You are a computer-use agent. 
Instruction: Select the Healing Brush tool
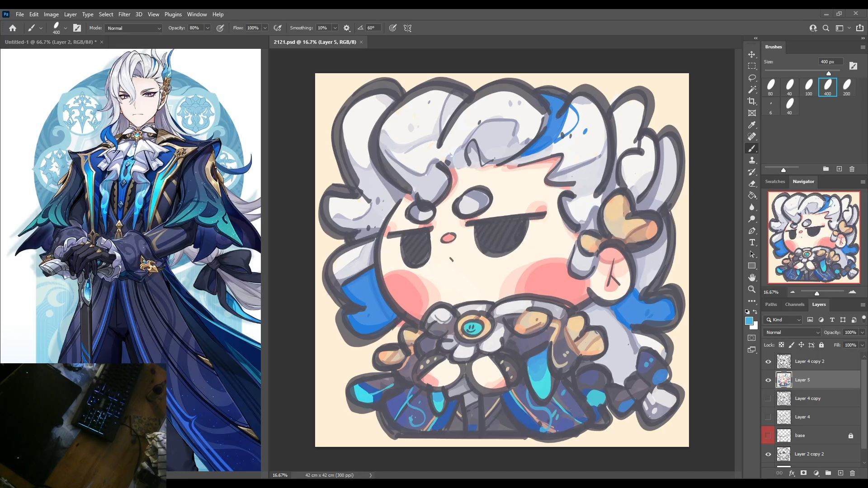pyautogui.click(x=752, y=136)
